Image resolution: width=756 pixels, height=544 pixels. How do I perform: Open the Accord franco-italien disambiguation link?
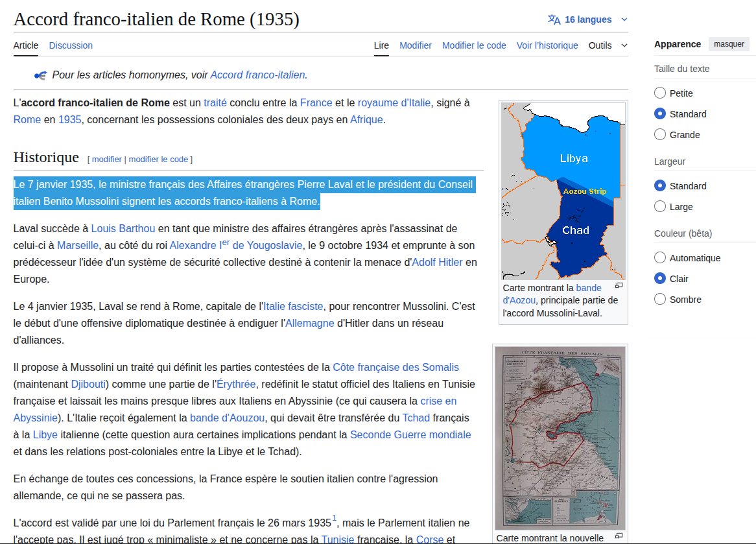(x=257, y=75)
